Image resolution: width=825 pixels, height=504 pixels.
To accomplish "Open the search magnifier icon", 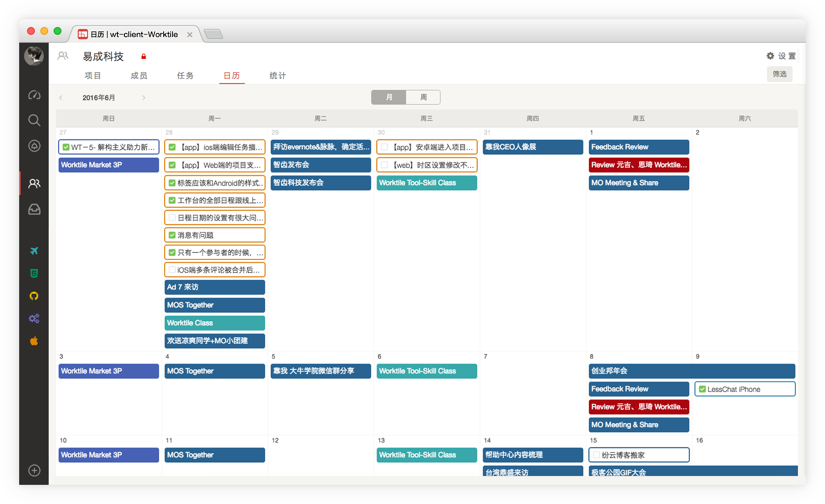I will tap(34, 120).
